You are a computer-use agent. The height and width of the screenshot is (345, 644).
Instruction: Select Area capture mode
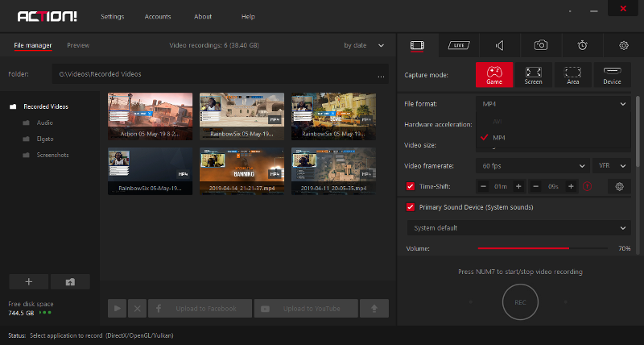pyautogui.click(x=572, y=75)
